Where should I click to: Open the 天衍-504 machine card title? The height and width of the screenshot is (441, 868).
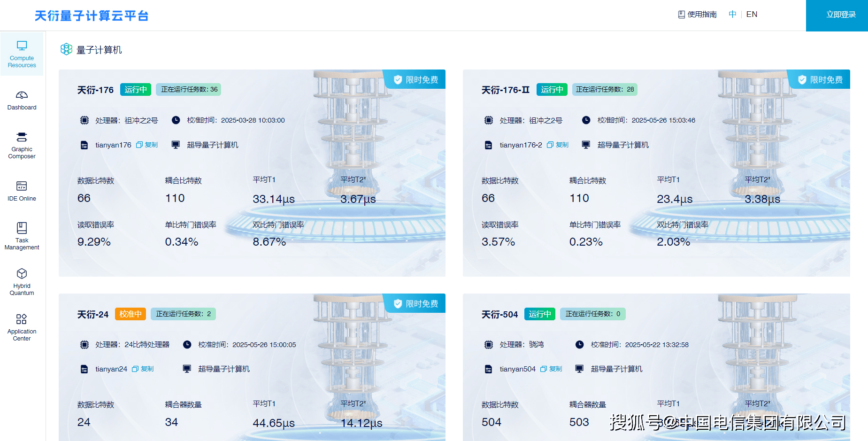click(499, 314)
